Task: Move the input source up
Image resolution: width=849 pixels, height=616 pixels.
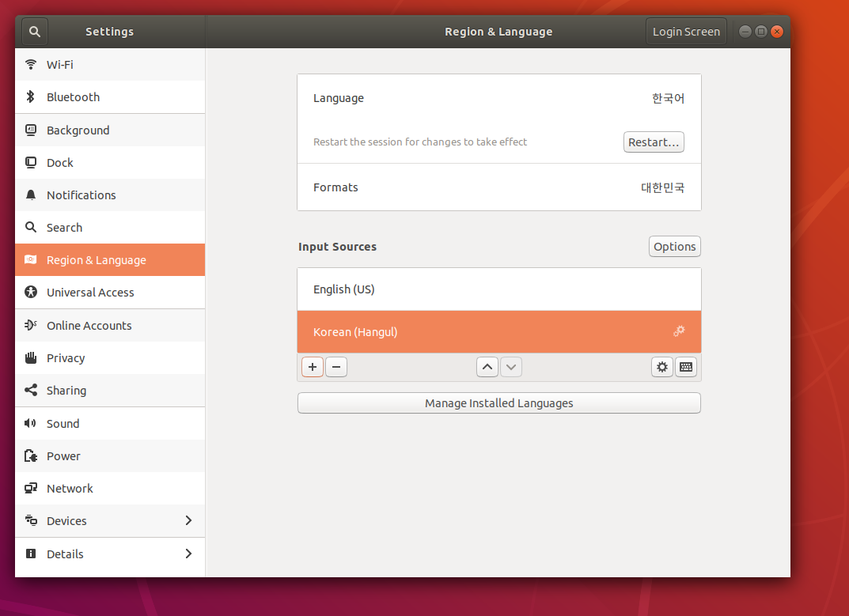Action: [487, 367]
